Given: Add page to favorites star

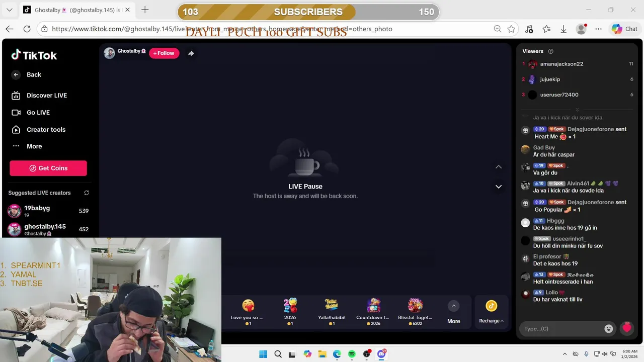Looking at the screenshot, I should pos(511,29).
